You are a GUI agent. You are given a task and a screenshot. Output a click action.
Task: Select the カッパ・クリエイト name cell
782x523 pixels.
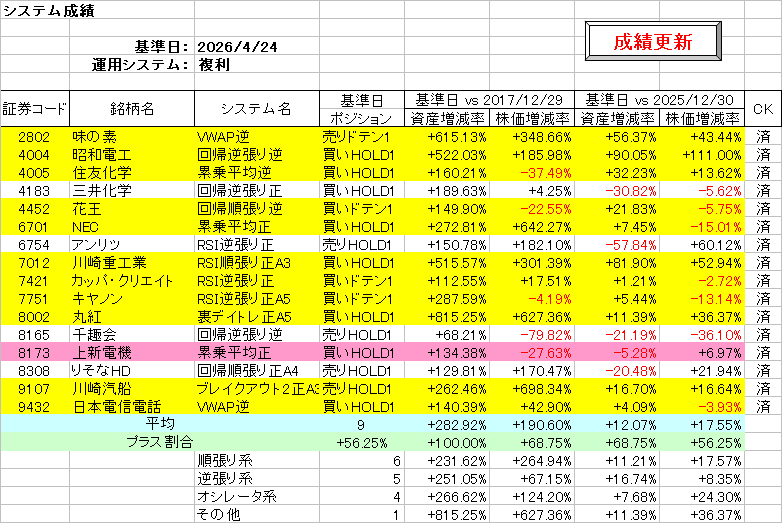[132, 280]
